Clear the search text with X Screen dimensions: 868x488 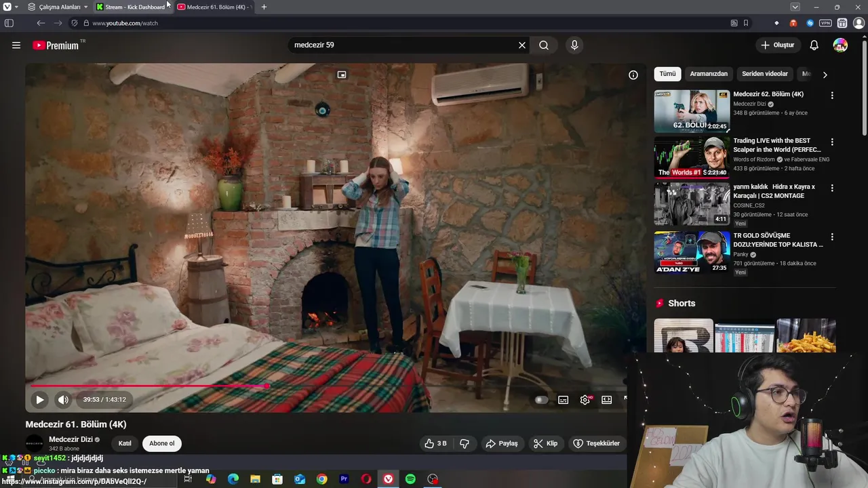point(522,45)
